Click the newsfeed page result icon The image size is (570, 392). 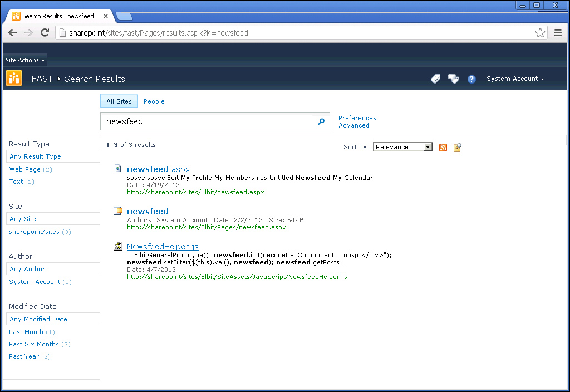(118, 211)
